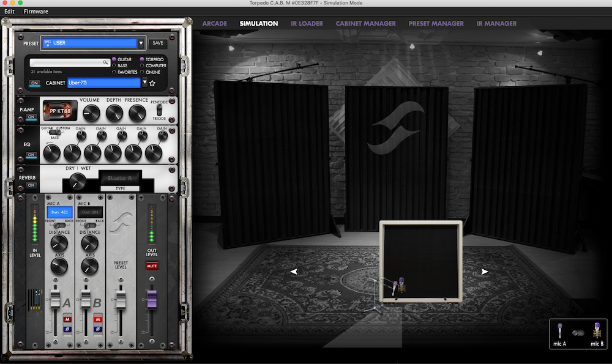Open the 041 USER preset selector

[x=89, y=43]
